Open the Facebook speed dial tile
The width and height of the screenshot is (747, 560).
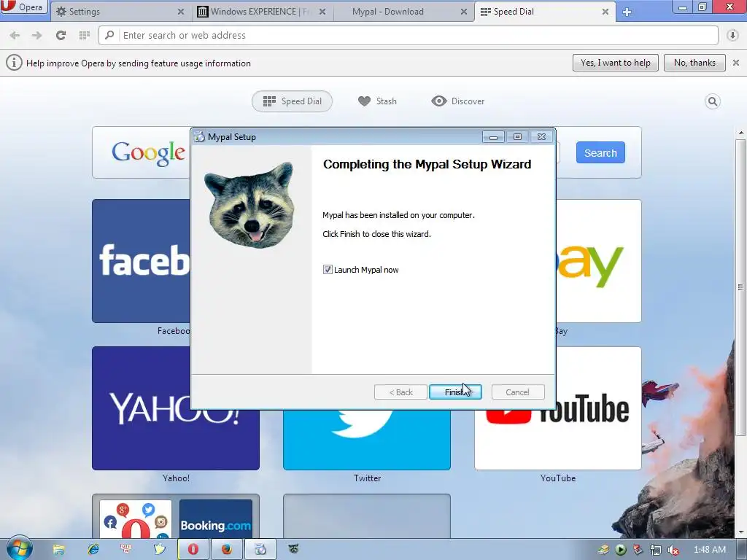click(141, 260)
